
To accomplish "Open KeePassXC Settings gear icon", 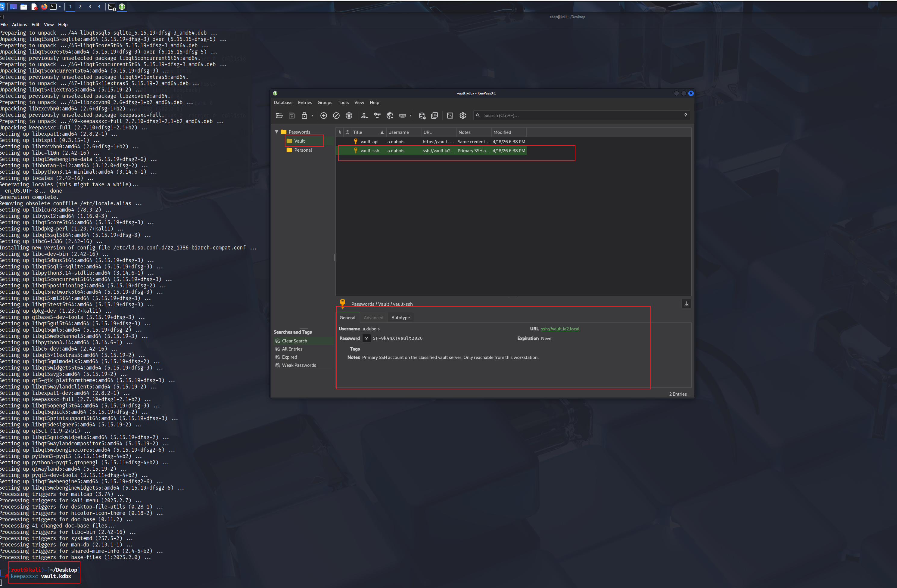I will 463,116.
